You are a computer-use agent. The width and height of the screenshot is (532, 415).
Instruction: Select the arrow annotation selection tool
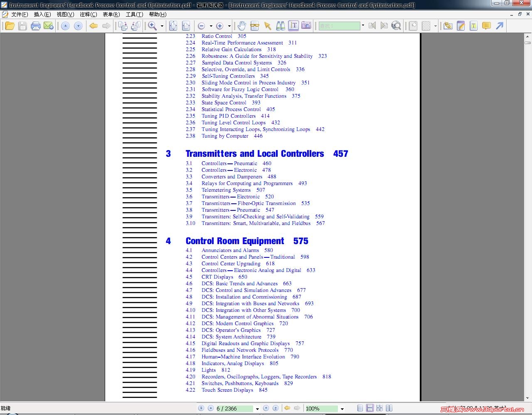[268, 26]
